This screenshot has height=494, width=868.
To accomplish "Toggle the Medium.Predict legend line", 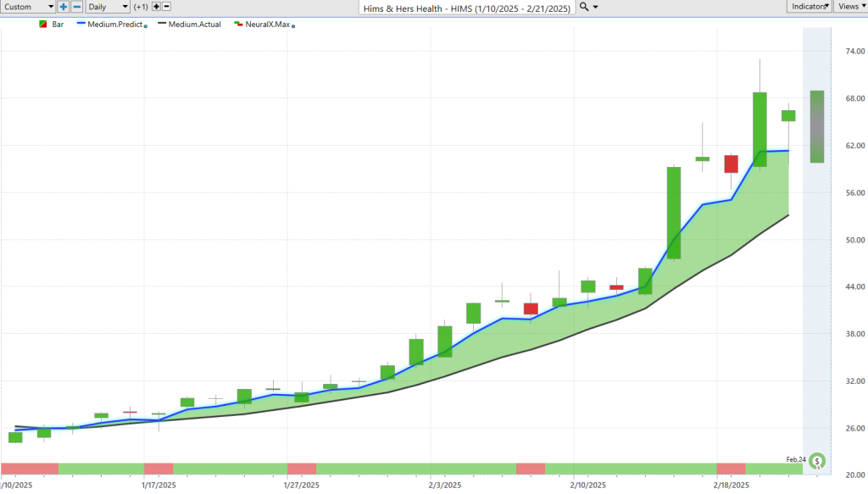I will pos(110,25).
